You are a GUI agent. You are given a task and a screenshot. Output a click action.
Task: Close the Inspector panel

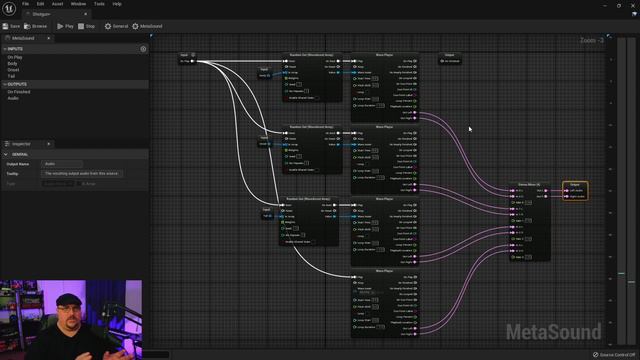pyautogui.click(x=49, y=144)
